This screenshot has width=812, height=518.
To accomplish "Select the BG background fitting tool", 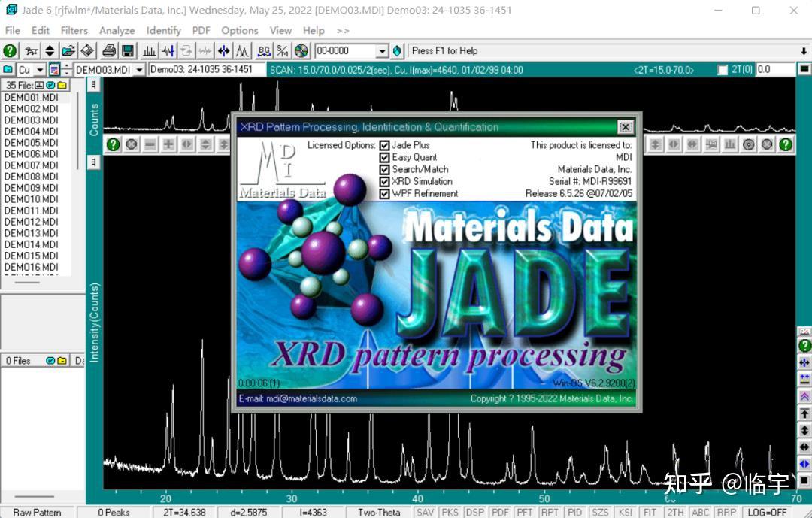I will coord(264,50).
